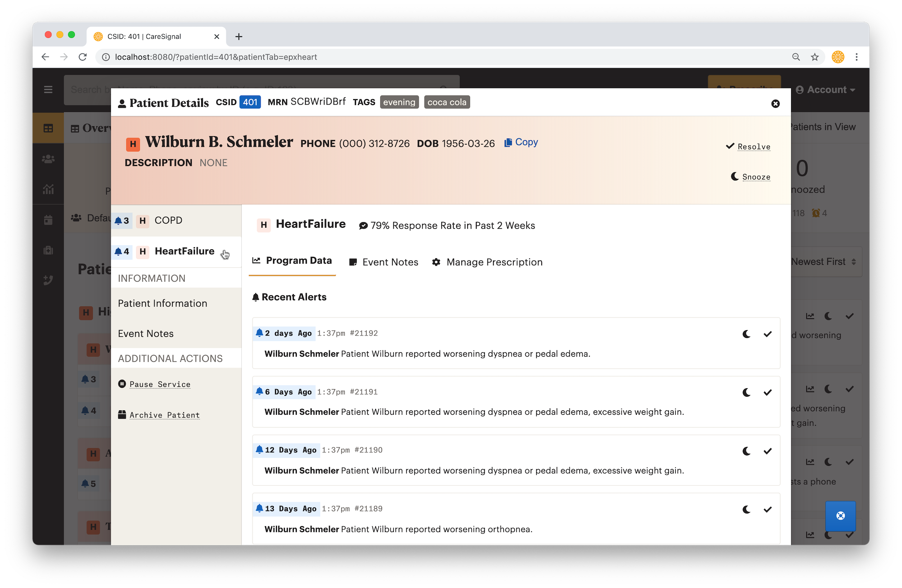Click the 79% Response Rate in Past 2 Weeks text

(453, 225)
